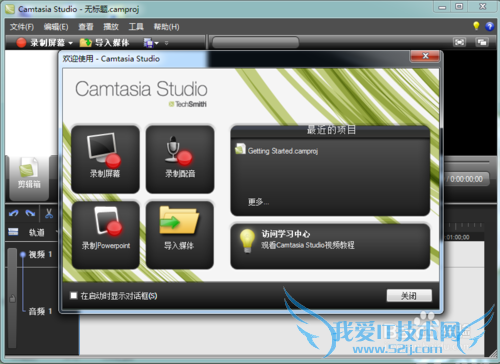This screenshot has width=500, height=364.
Task: Open the 帮助(H) menu
Action: pos(166,27)
